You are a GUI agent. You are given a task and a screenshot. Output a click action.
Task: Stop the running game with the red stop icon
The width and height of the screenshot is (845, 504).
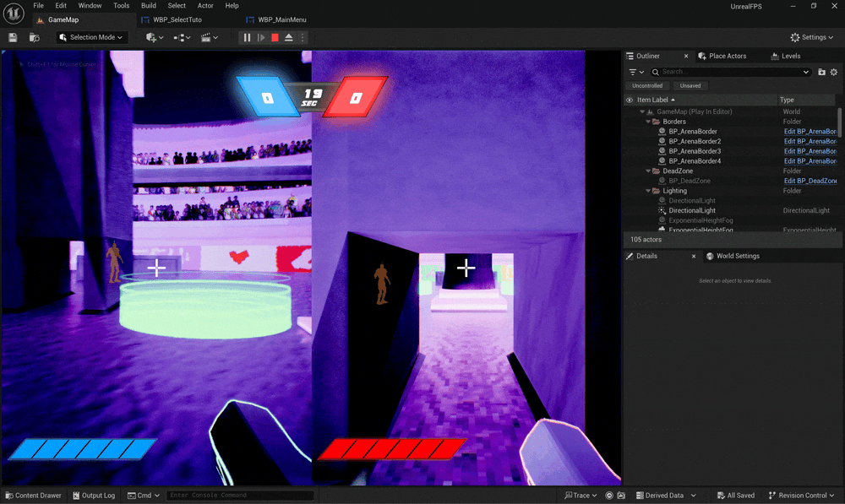274,37
